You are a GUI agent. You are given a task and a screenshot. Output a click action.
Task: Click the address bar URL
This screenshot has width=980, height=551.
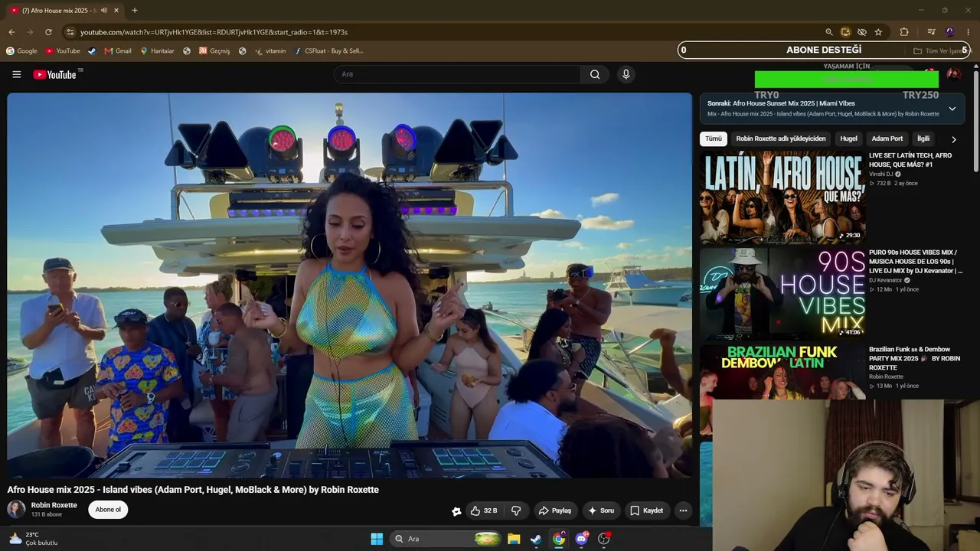point(214,32)
